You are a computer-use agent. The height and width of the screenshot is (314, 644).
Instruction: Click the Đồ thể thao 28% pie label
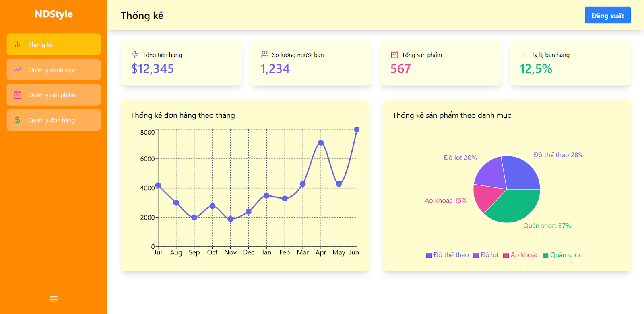tap(559, 155)
